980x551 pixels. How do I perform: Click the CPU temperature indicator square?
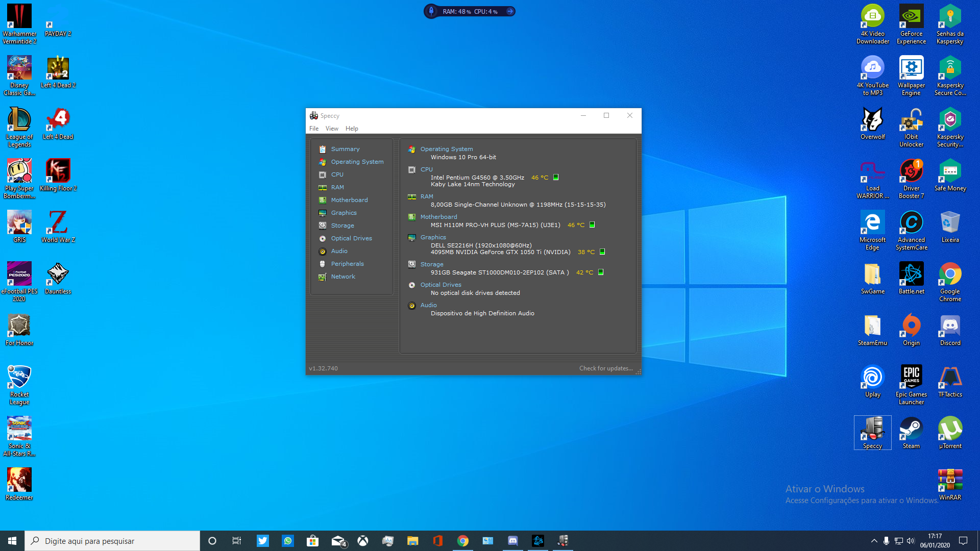[556, 177]
